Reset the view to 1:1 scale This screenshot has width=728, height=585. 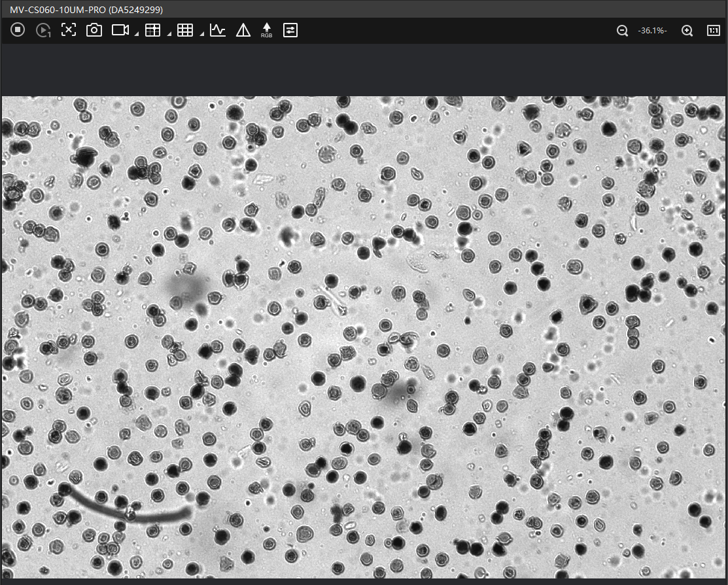click(x=714, y=31)
